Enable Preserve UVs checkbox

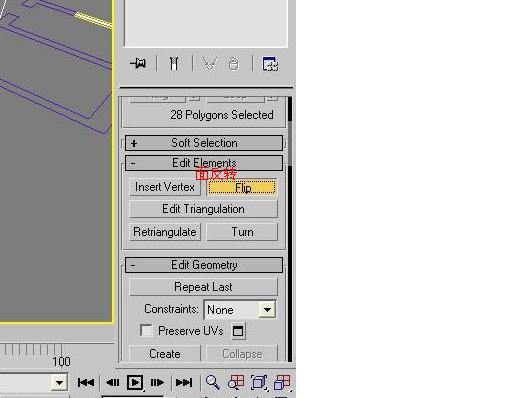146,331
